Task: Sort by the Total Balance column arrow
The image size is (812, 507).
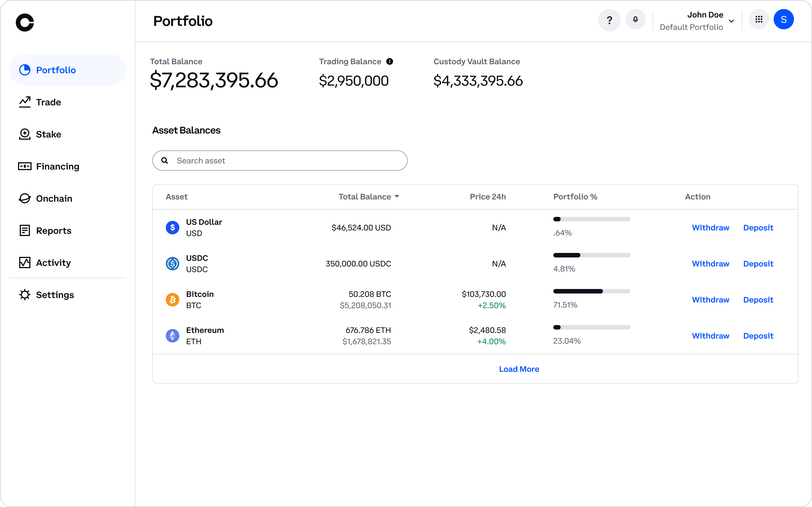Action: click(x=397, y=197)
